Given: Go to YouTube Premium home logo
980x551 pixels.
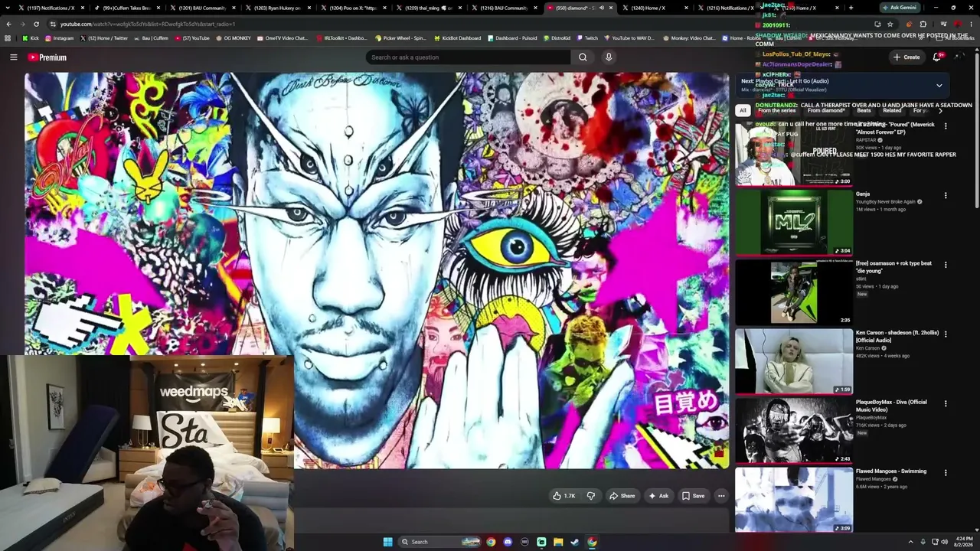Looking at the screenshot, I should coord(47,57).
